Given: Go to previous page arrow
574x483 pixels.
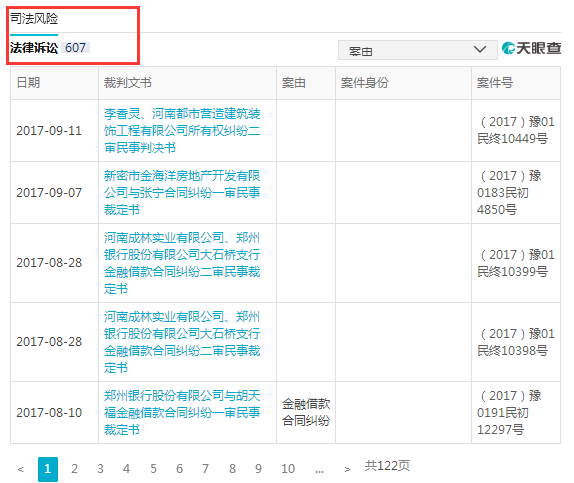Looking at the screenshot, I should [21, 469].
